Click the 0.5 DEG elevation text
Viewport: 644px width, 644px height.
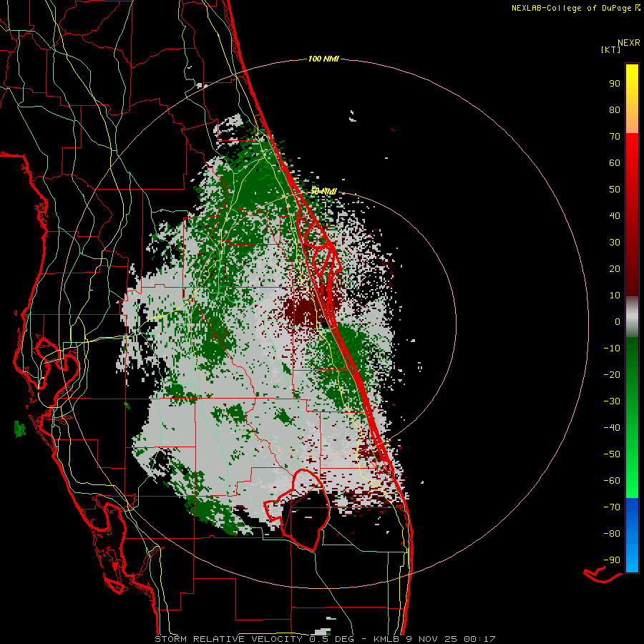[x=333, y=639]
